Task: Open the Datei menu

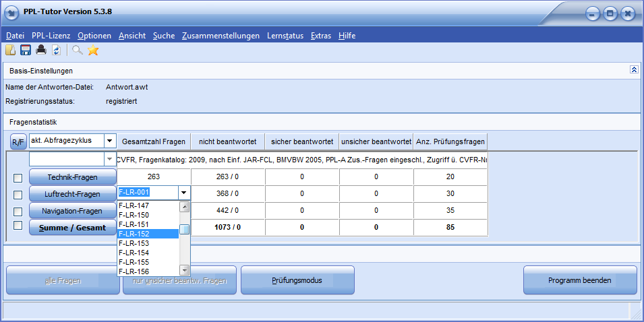Action: point(16,36)
